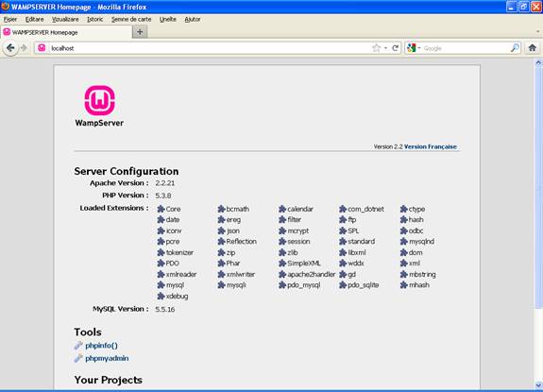The image size is (543, 392).
Task: Click the puzzle icon beside mhash
Action: click(404, 285)
